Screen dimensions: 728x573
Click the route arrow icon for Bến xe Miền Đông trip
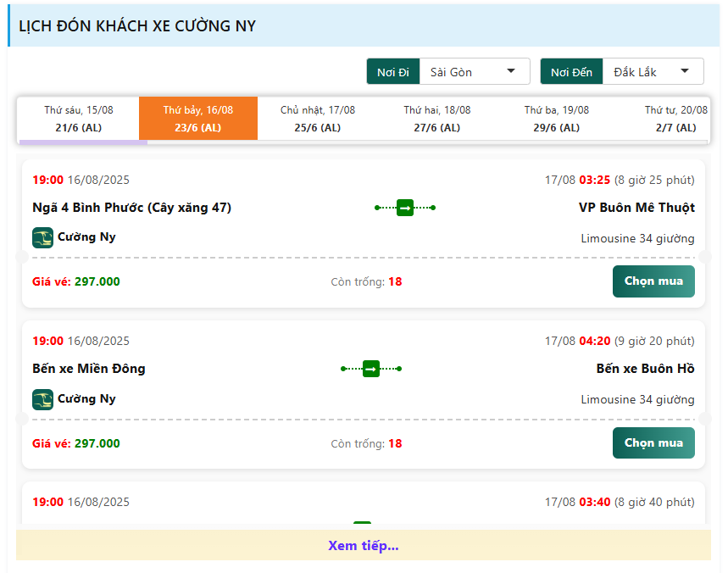(371, 369)
